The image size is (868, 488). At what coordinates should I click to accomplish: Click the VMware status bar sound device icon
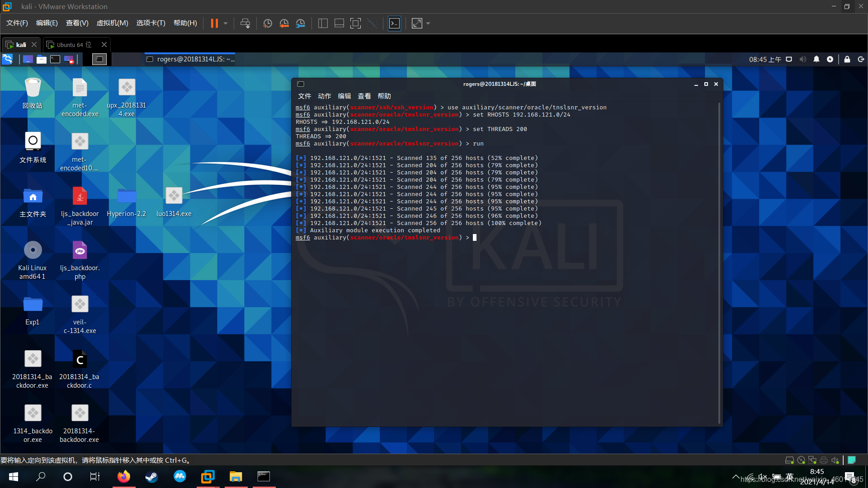(x=835, y=460)
